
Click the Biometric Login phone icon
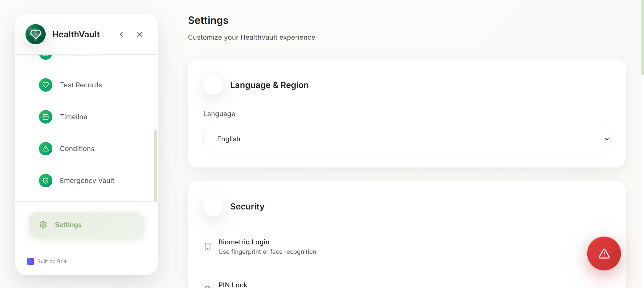208,247
